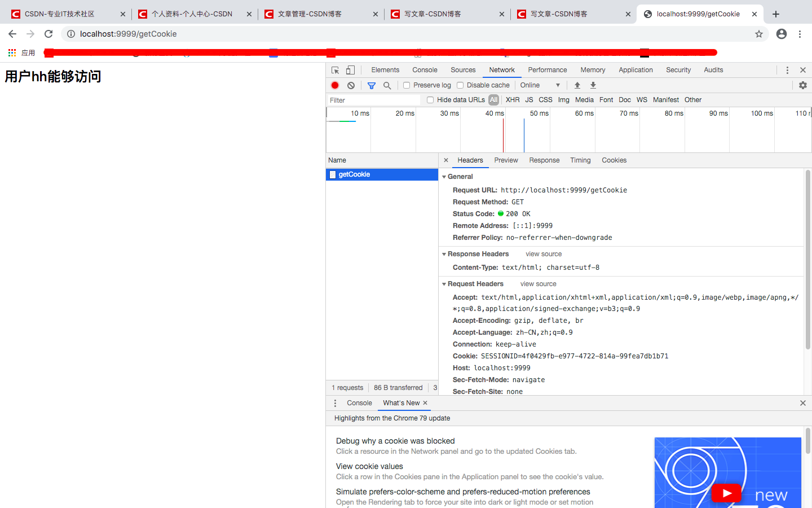View the site information icon in the address bar

pos(71,34)
